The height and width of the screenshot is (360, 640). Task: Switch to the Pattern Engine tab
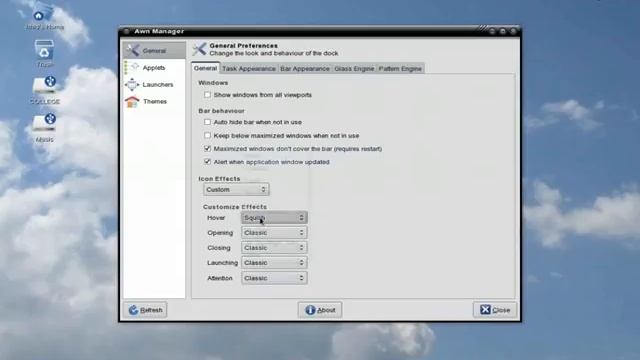click(400, 69)
